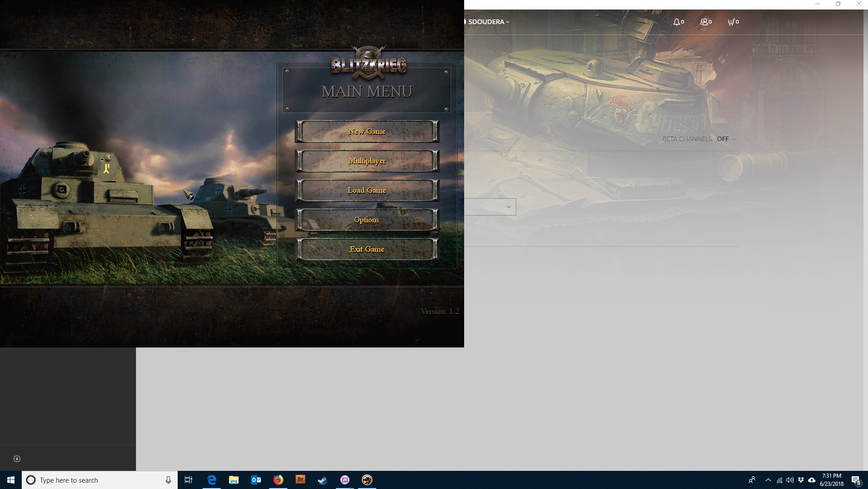Click Exit Game button
This screenshot has height=489, width=868.
pyautogui.click(x=367, y=249)
